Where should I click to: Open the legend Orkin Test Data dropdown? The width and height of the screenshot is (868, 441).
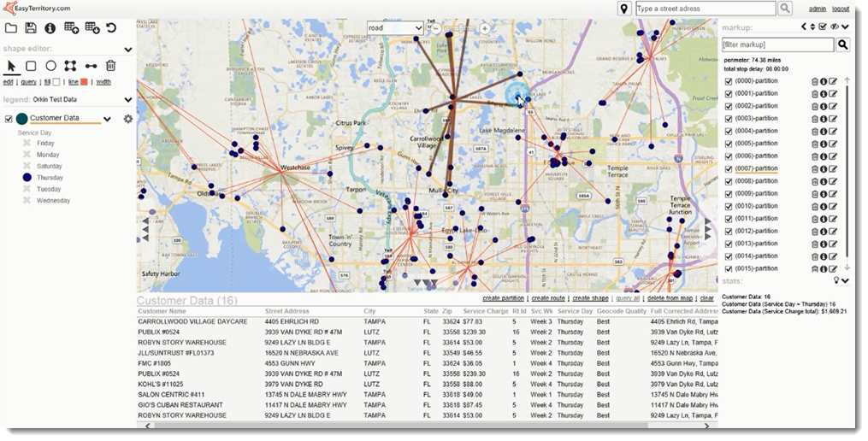(x=128, y=100)
